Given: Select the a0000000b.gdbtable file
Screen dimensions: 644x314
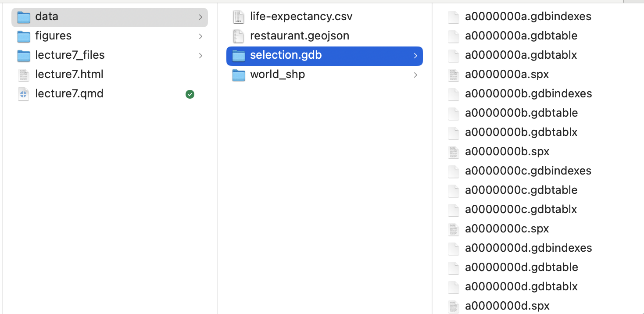Looking at the screenshot, I should 521,113.
